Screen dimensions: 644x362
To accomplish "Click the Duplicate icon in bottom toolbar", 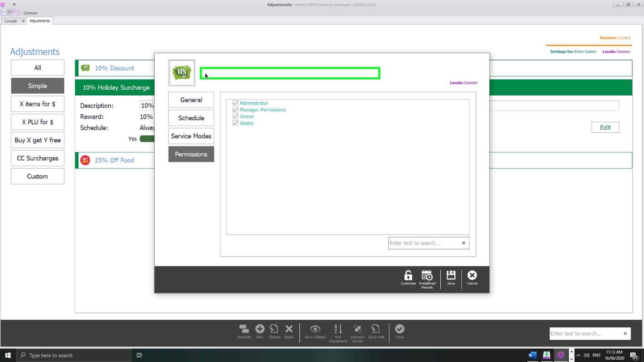I will (x=244, y=329).
